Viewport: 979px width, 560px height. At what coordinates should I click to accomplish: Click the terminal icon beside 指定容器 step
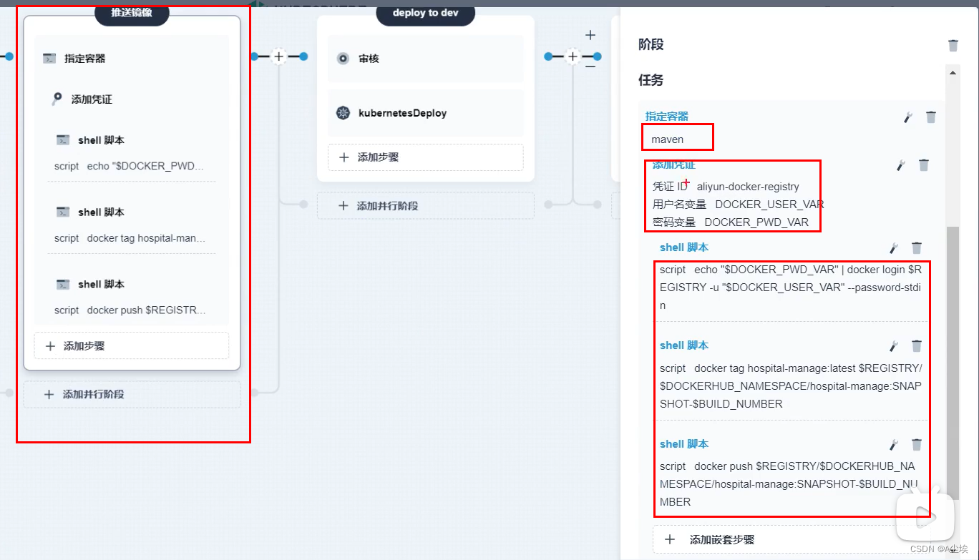click(x=49, y=59)
